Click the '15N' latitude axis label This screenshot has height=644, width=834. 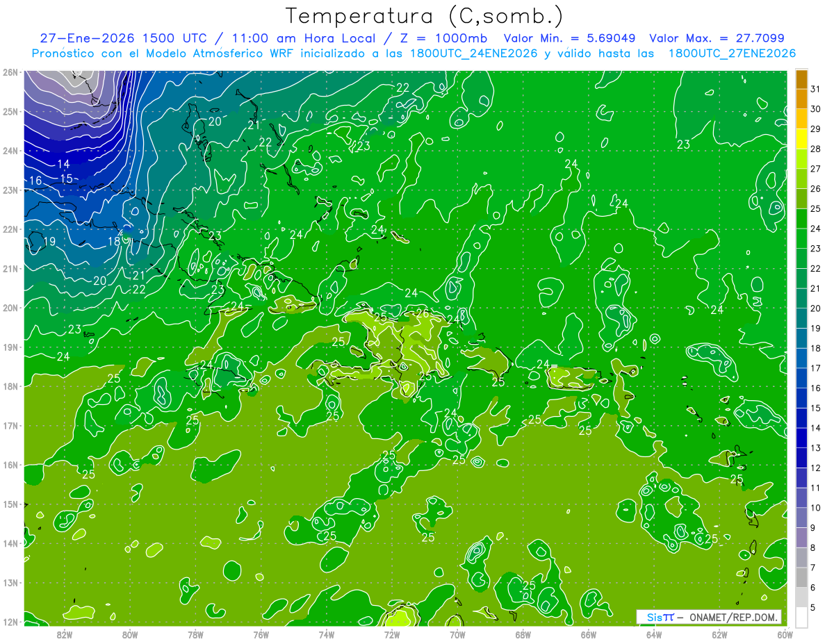coord(10,504)
